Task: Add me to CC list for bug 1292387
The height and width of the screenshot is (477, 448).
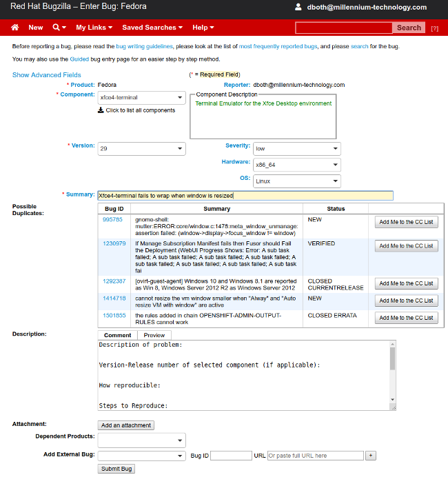Action: [x=407, y=283]
